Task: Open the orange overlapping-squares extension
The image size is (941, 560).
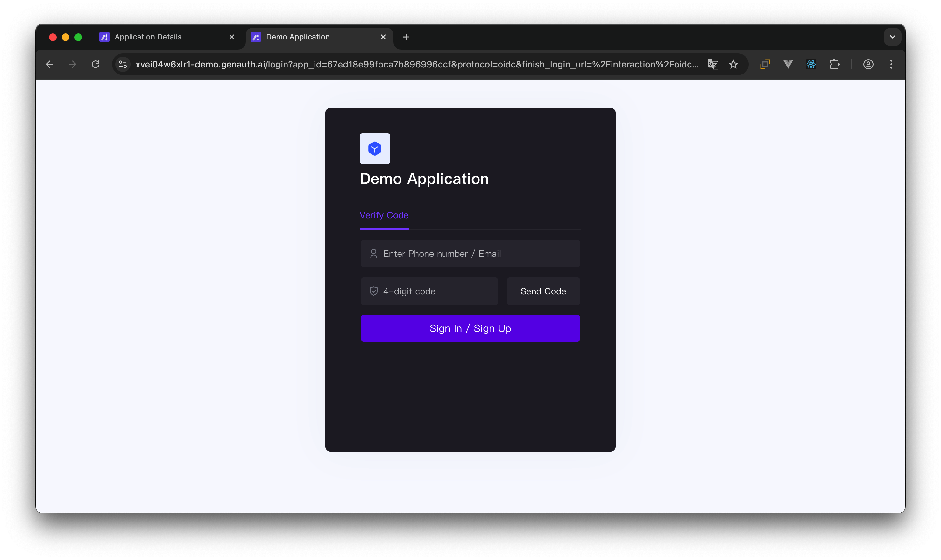Action: pyautogui.click(x=765, y=65)
